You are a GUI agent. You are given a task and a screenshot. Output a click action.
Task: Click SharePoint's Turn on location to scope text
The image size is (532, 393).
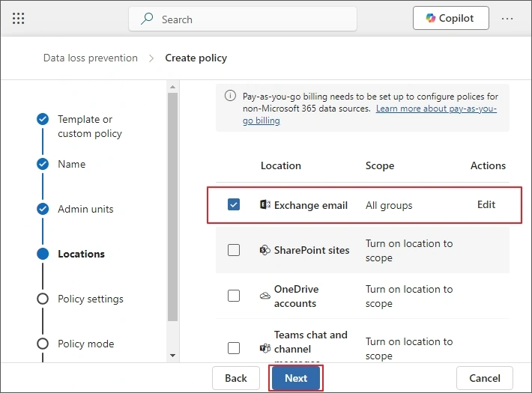pyautogui.click(x=409, y=251)
